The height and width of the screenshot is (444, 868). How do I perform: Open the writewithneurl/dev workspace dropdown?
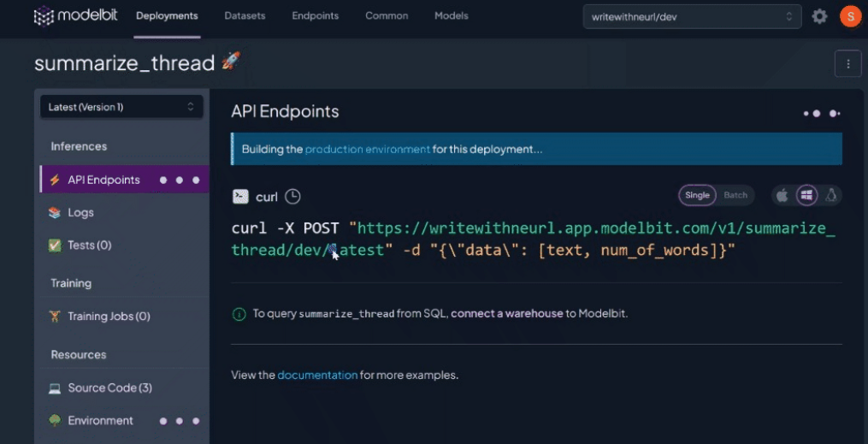point(692,16)
